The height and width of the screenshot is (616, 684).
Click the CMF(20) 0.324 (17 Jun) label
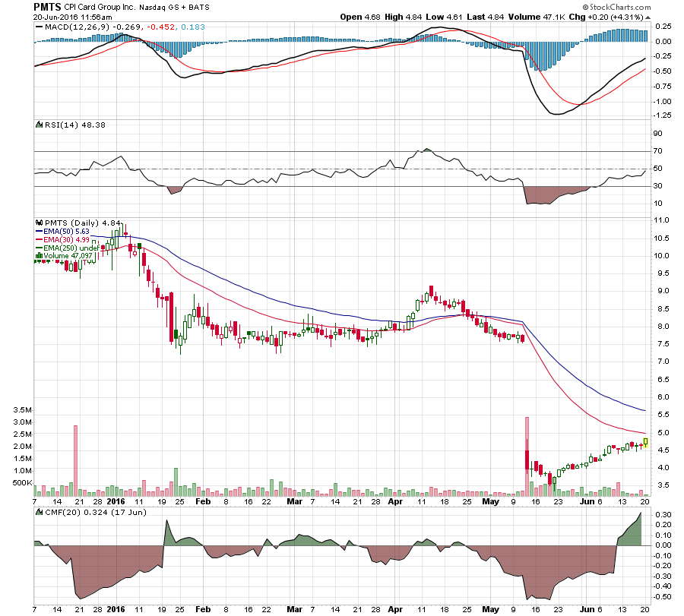pyautogui.click(x=96, y=512)
